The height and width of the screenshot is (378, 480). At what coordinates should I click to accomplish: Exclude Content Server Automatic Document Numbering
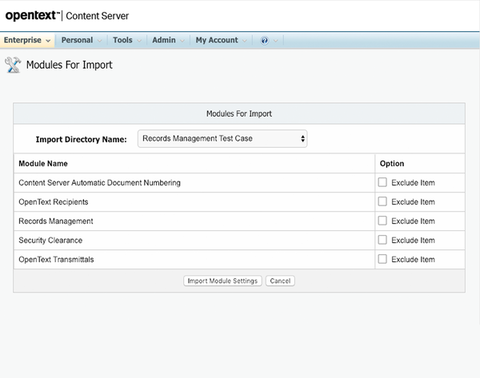click(x=382, y=182)
